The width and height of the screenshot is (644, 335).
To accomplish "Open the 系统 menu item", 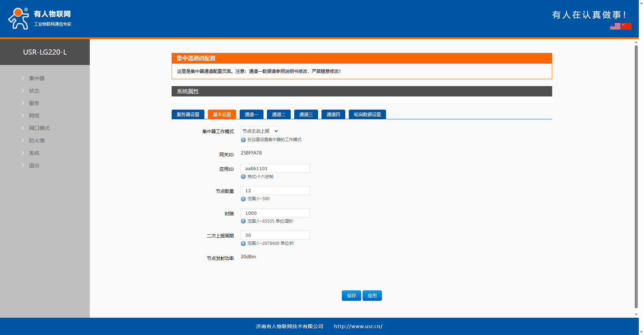I will tap(34, 153).
